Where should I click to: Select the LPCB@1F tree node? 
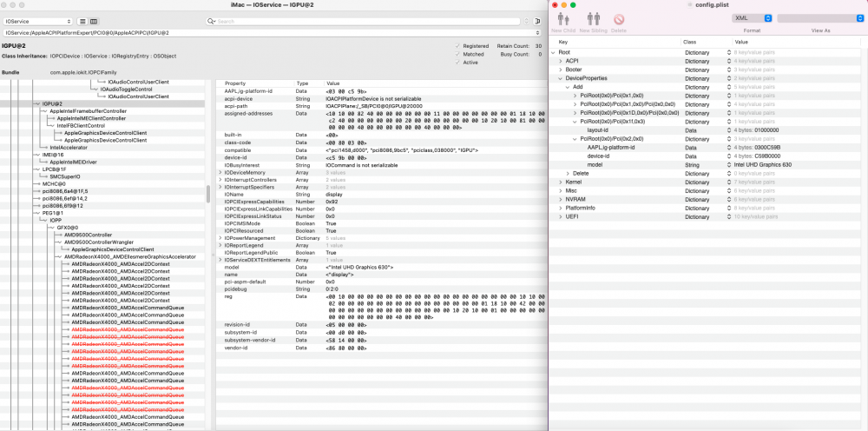(55, 169)
